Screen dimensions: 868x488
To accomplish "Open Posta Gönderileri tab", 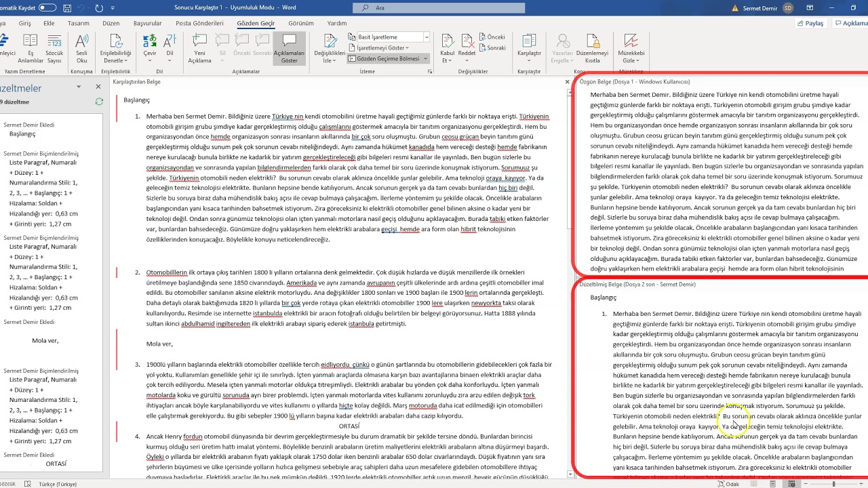I will [x=199, y=23].
